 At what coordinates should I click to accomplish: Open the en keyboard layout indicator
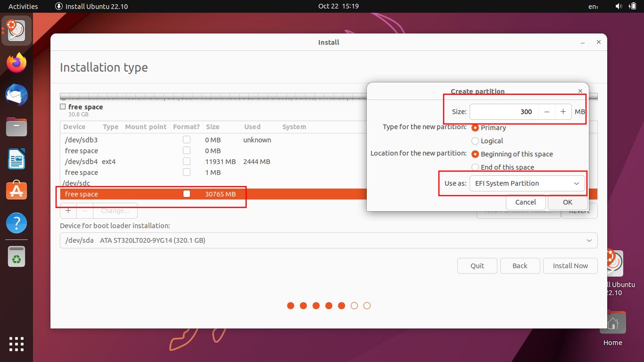594,7
